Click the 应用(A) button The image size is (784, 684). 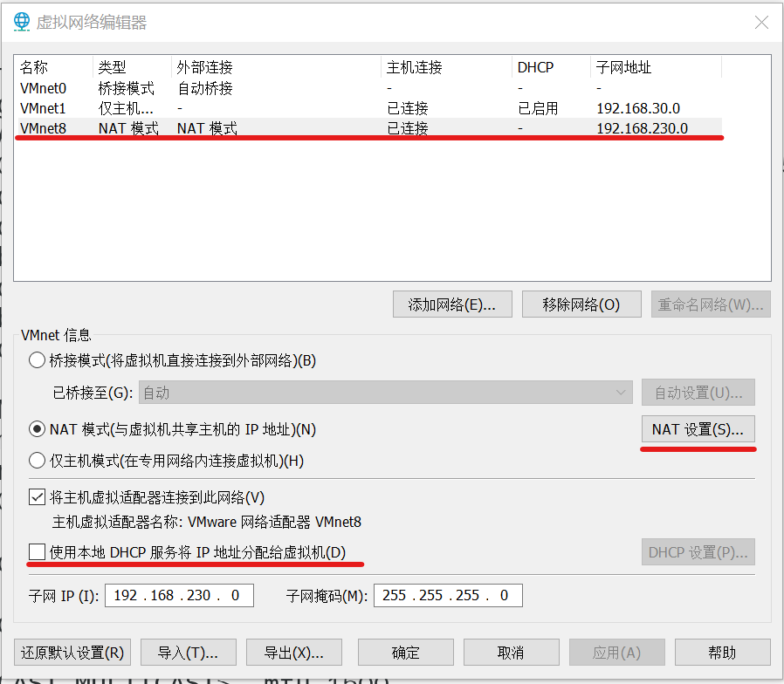click(617, 653)
